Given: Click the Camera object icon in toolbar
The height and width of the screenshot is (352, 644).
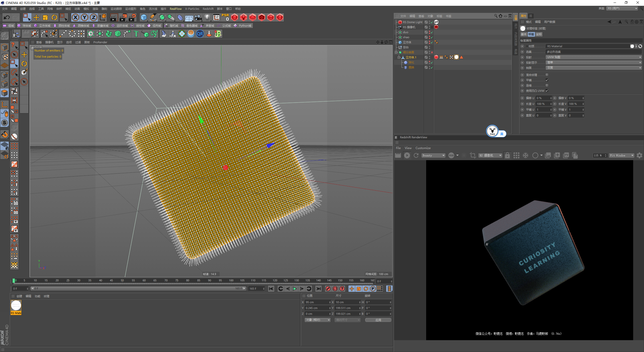Looking at the screenshot, I should (198, 17).
